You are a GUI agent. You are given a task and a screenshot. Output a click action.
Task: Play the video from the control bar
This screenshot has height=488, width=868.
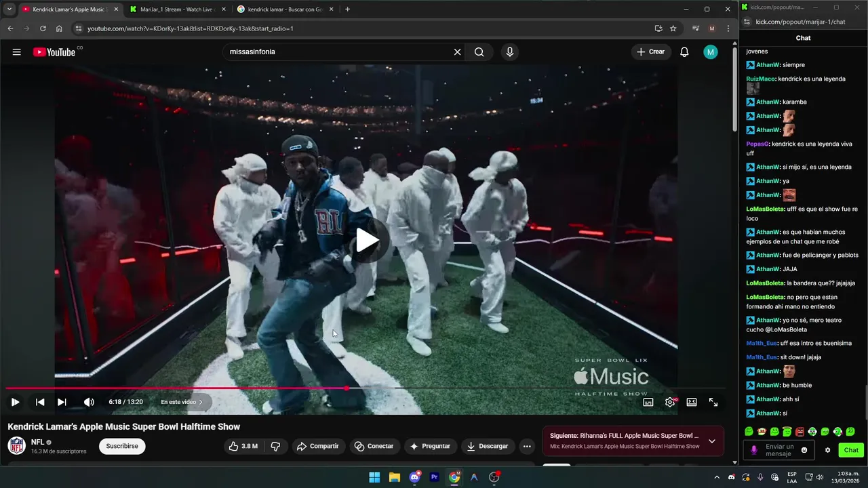15,402
